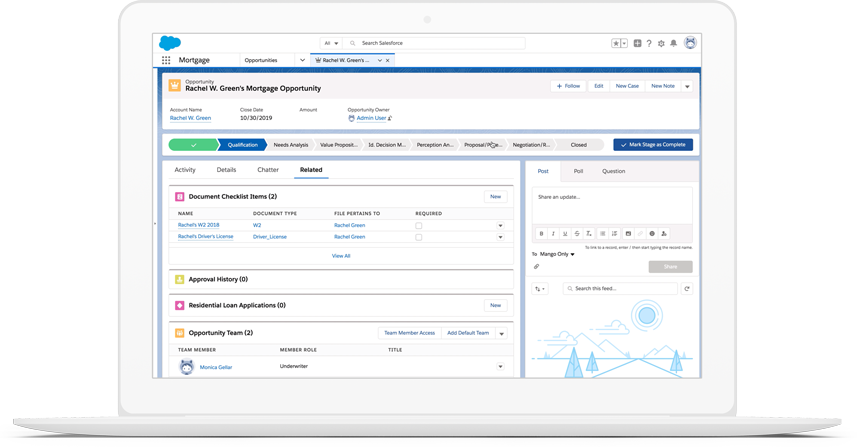Open the global actions plus icon

tap(637, 43)
